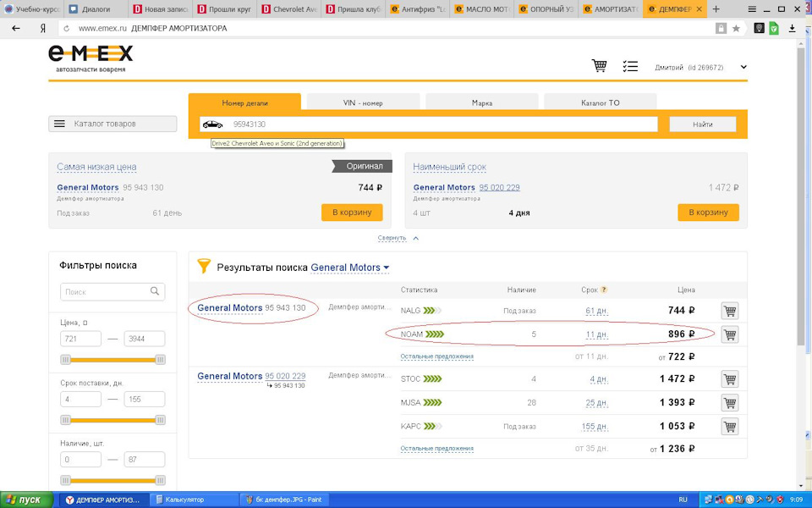Click the left handle of Наличие slider
This screenshot has width=812, height=508.
point(65,481)
